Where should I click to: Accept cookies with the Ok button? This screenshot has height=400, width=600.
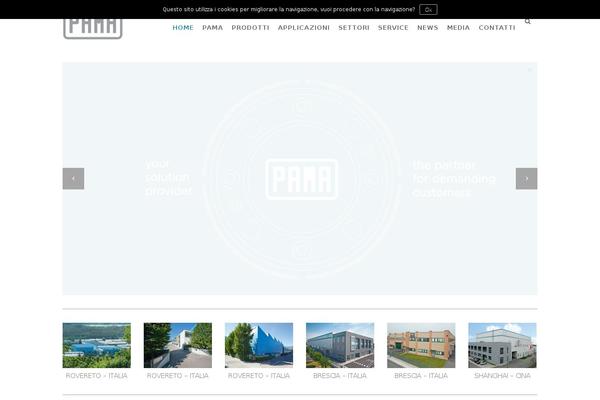click(x=428, y=10)
